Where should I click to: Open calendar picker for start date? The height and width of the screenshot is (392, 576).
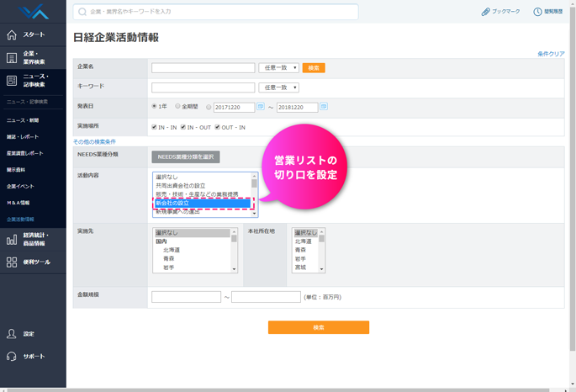[261, 107]
